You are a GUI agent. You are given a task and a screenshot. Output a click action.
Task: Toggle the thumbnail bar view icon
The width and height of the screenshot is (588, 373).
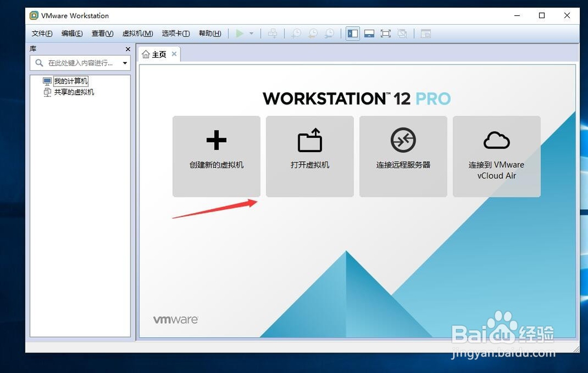click(369, 33)
